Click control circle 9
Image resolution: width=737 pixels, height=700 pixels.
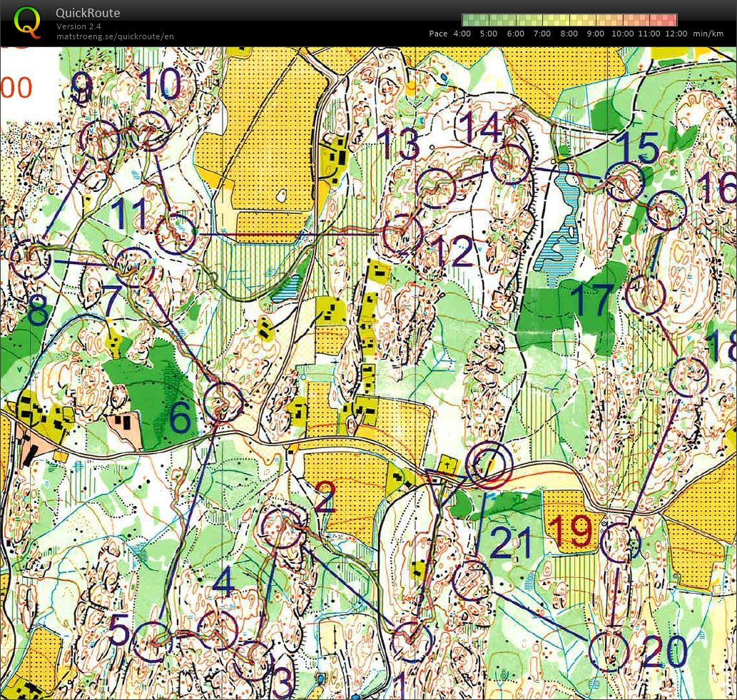click(100, 139)
